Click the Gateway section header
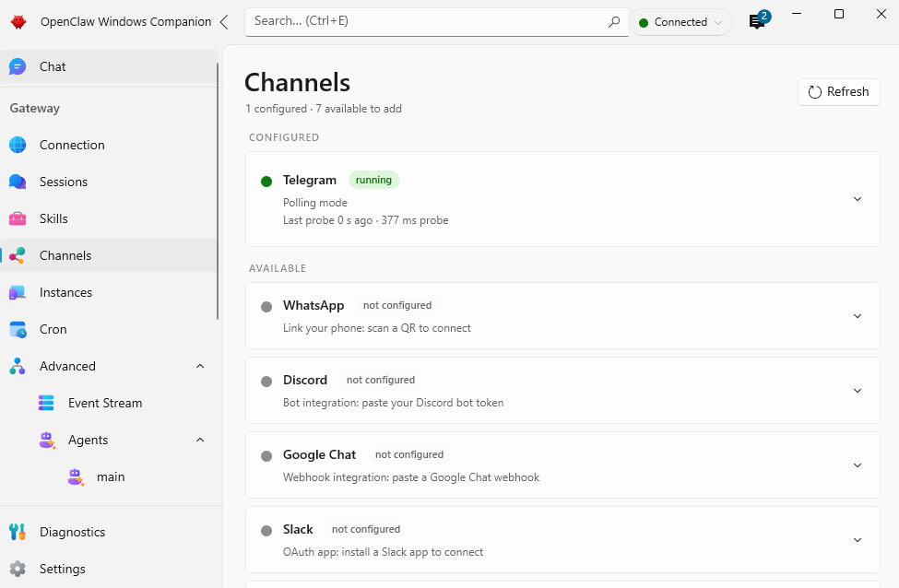This screenshot has width=899, height=588. (x=35, y=109)
